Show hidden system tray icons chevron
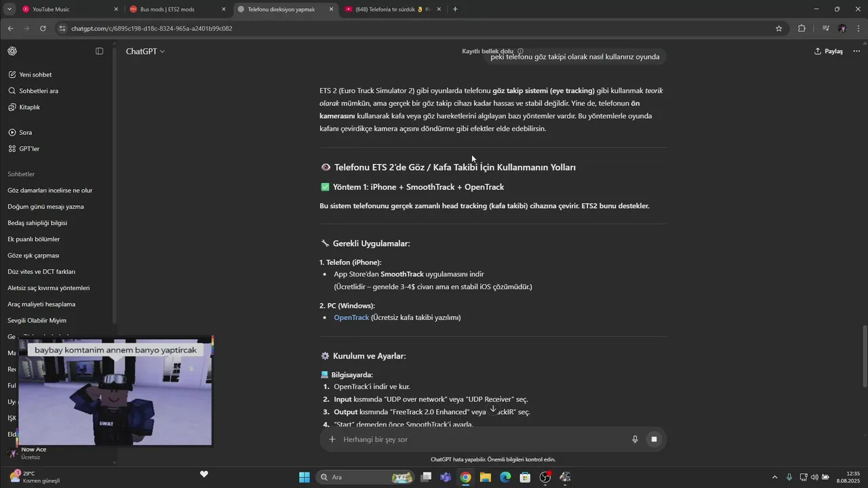Viewport: 868px width, 488px height. pos(775,477)
